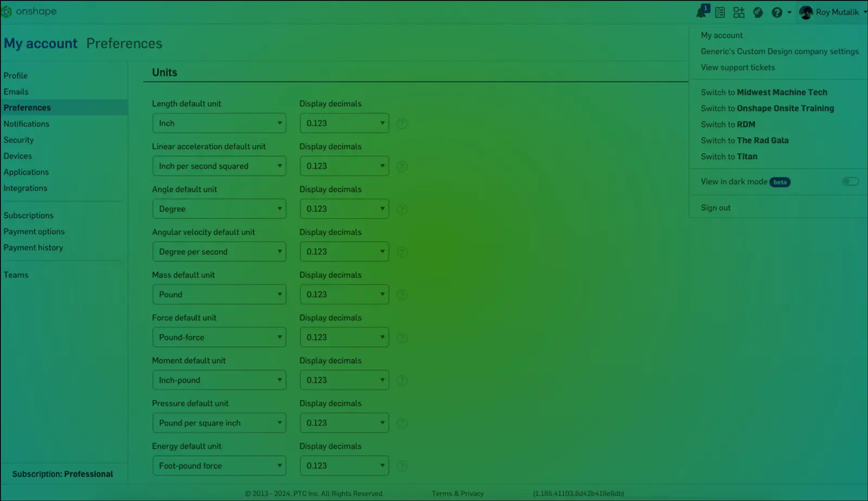
Task: Open Angular velocity default unit dropdown
Action: click(219, 252)
